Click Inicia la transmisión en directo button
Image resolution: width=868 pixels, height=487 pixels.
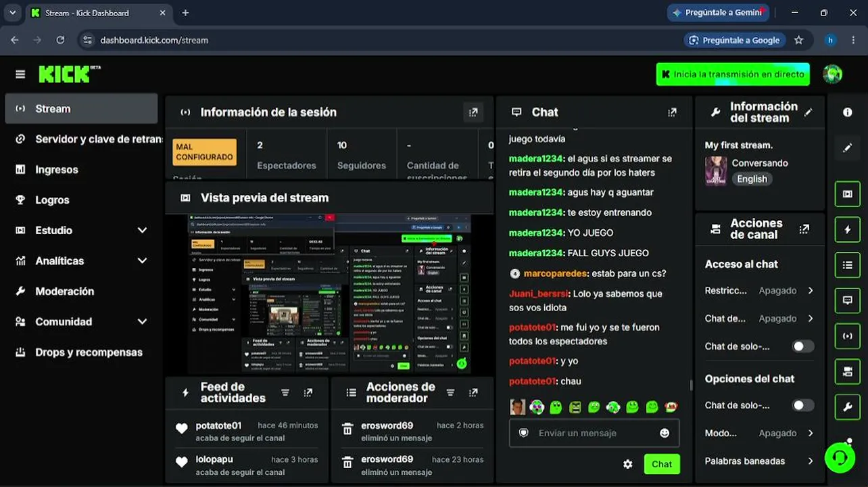pos(733,74)
